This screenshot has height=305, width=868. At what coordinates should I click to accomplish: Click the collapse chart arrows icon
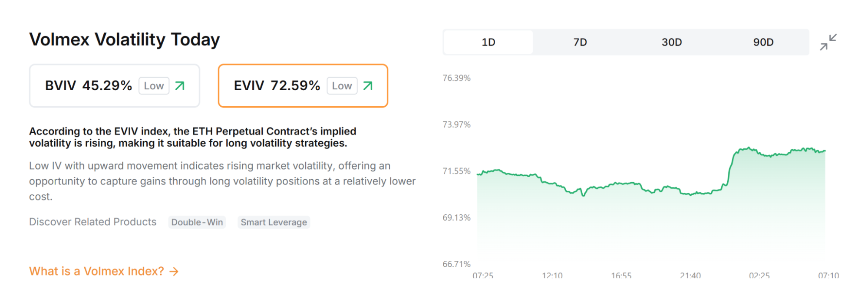coord(828,42)
